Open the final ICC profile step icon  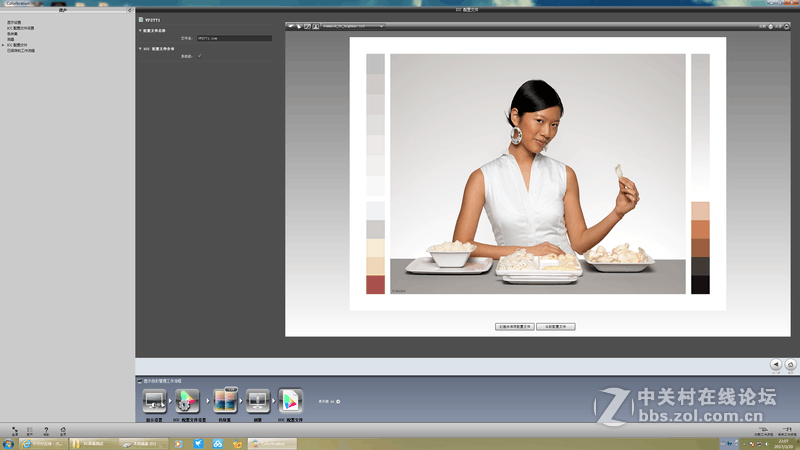pos(290,401)
